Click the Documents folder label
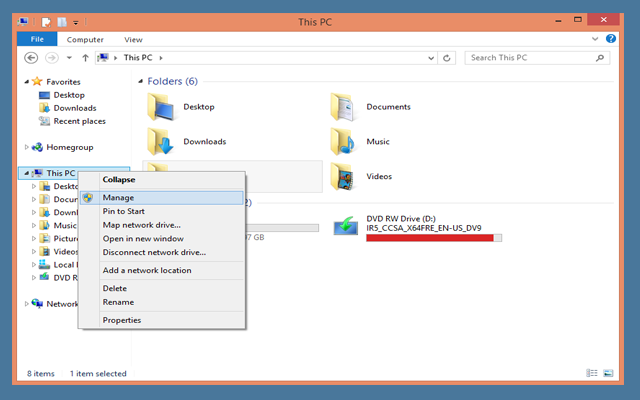Screen dimensions: 640x400 tap(388, 107)
